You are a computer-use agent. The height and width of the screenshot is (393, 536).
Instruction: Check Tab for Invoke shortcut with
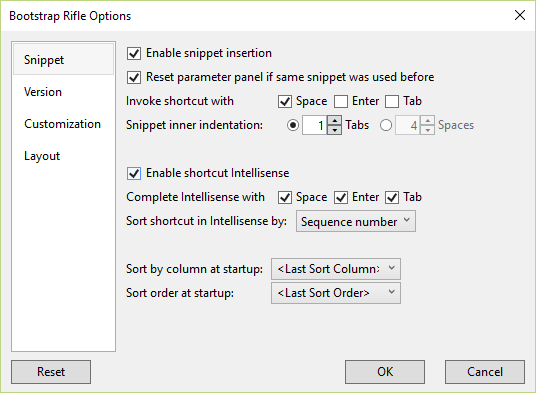pyautogui.click(x=392, y=101)
